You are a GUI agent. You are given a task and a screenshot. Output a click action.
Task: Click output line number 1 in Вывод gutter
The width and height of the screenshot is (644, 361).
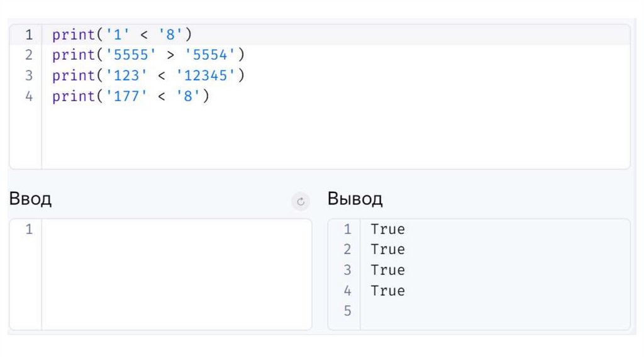tap(347, 230)
